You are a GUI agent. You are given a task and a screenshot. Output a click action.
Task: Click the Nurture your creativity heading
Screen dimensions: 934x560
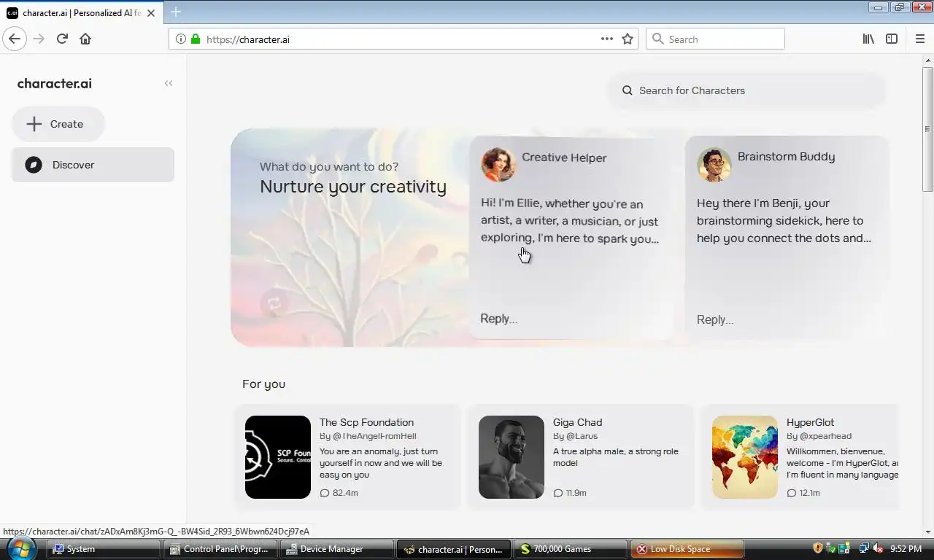tap(353, 187)
